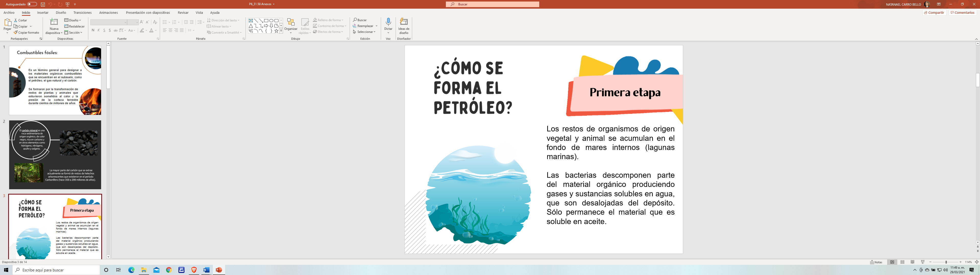This screenshot has width=980, height=275.
Task: Open the Transiciones tab
Action: 82,12
